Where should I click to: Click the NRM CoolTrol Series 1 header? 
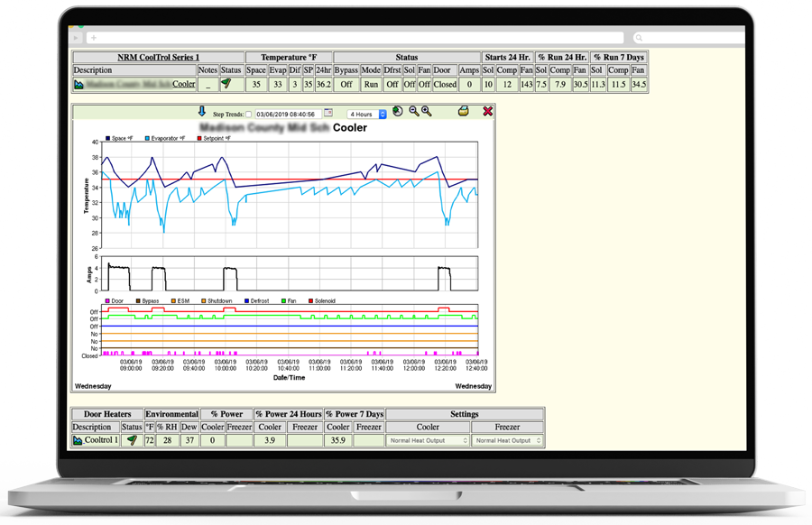(158, 58)
